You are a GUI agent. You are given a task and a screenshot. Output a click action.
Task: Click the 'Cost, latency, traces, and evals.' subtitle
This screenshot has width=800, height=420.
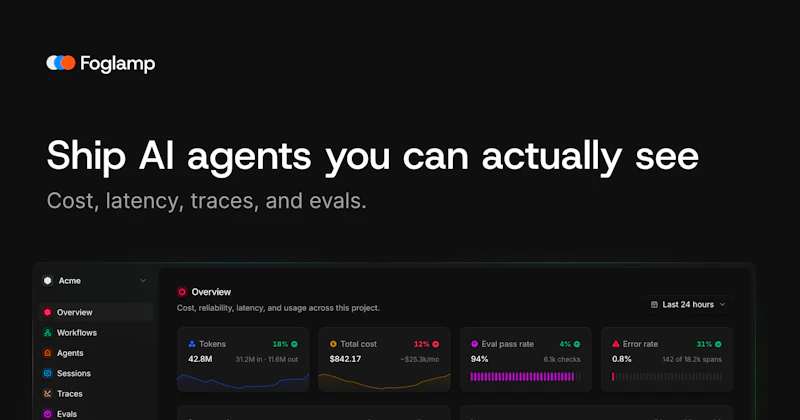(207, 201)
